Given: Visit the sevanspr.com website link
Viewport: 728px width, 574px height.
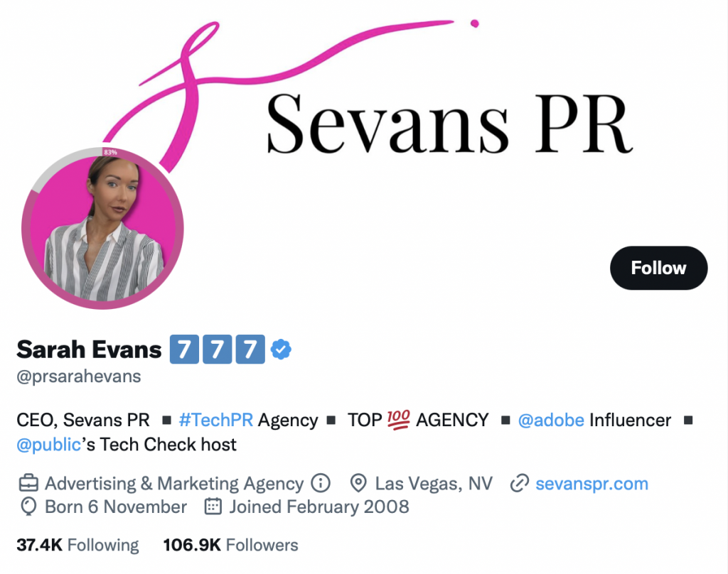Looking at the screenshot, I should [x=591, y=484].
